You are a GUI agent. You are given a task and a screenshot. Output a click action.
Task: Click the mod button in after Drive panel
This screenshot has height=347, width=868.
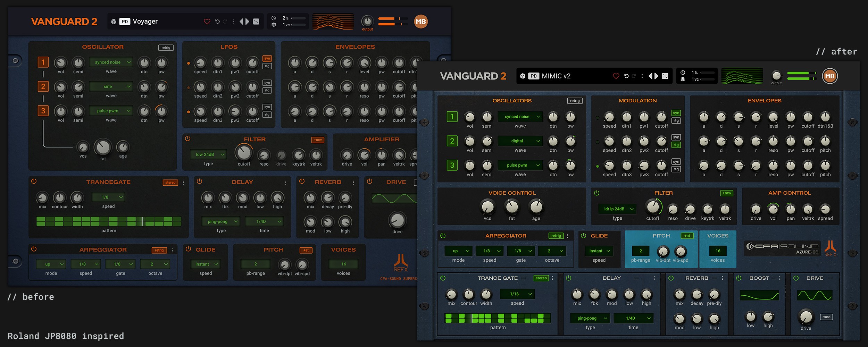[x=826, y=317]
